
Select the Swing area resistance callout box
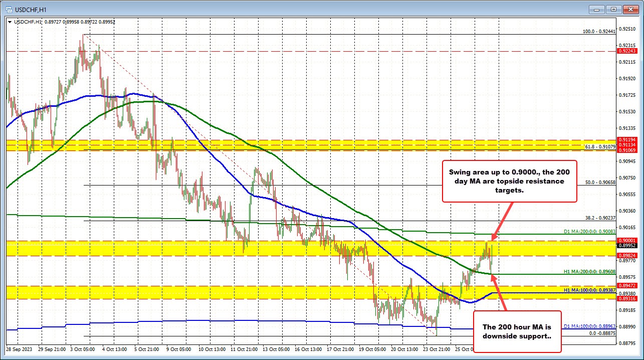(509, 181)
